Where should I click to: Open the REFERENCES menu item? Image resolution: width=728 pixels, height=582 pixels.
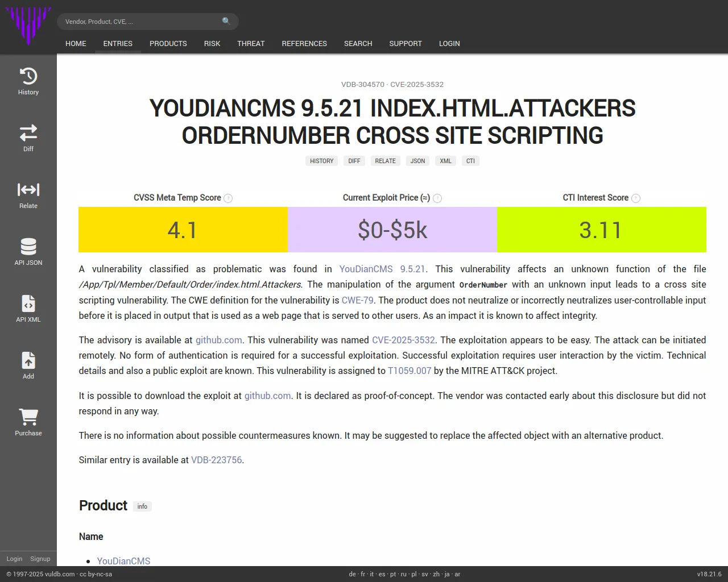(304, 44)
